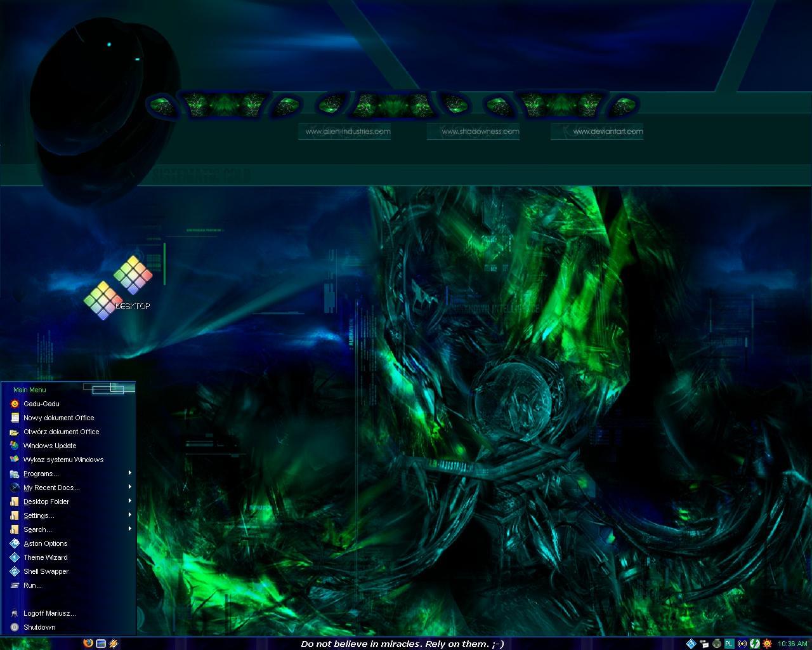Expand Settings submenu arrow

129,515
